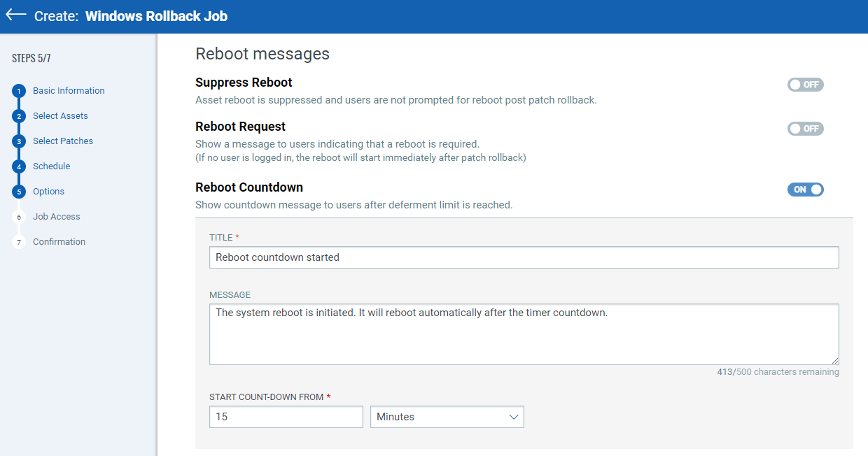
Task: Click the step 6 Job Access circle
Action: click(19, 216)
